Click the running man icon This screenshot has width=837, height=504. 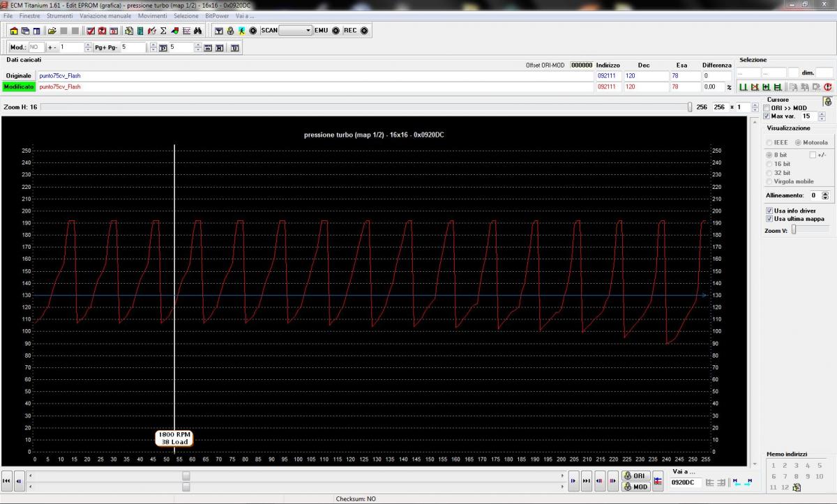[x=241, y=31]
